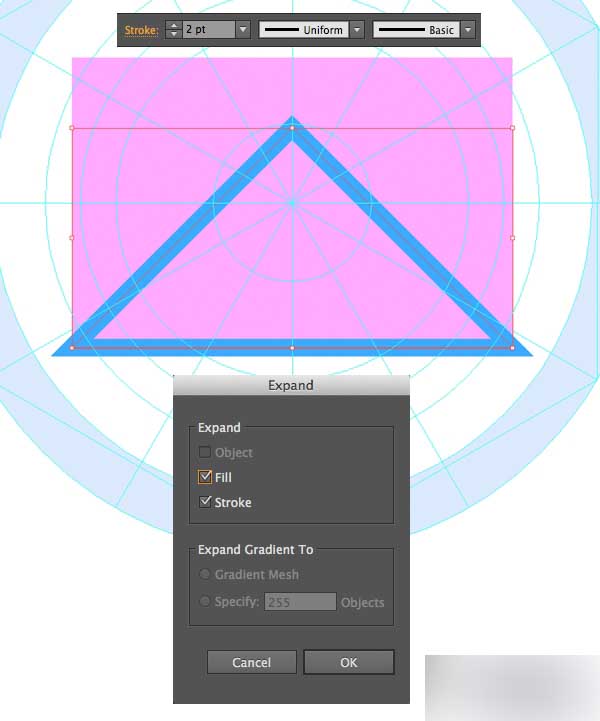Click the bottom-left bounding box handle
Viewport: 600px width, 721px height.
[x=72, y=348]
